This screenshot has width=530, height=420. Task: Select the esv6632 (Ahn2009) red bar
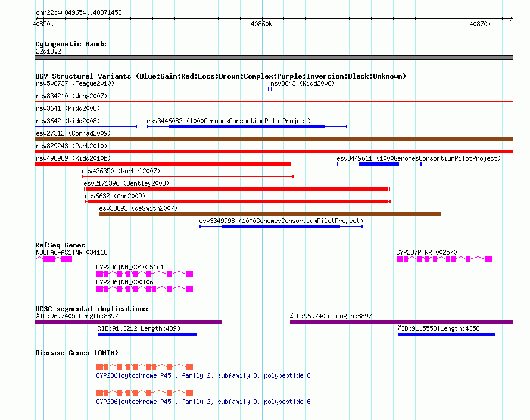click(x=238, y=202)
